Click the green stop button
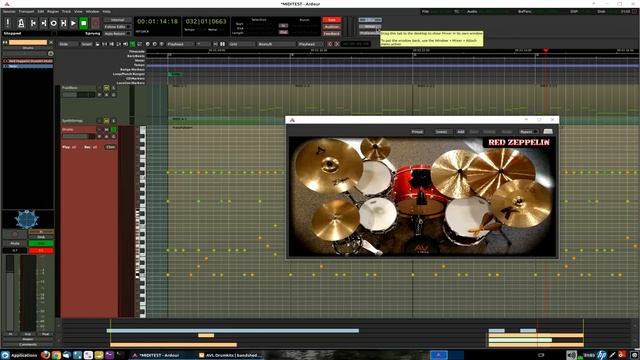Image resolution: width=640 pixels, height=360 pixels. pos(84,23)
